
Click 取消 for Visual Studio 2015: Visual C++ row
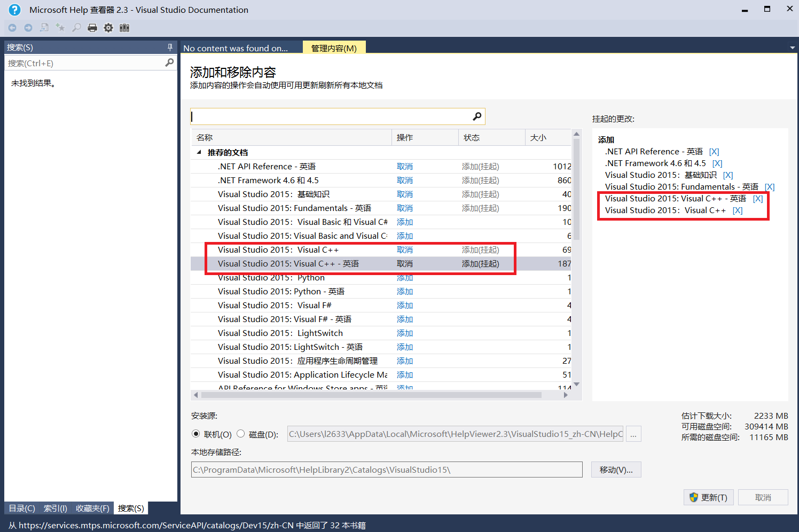pyautogui.click(x=405, y=250)
